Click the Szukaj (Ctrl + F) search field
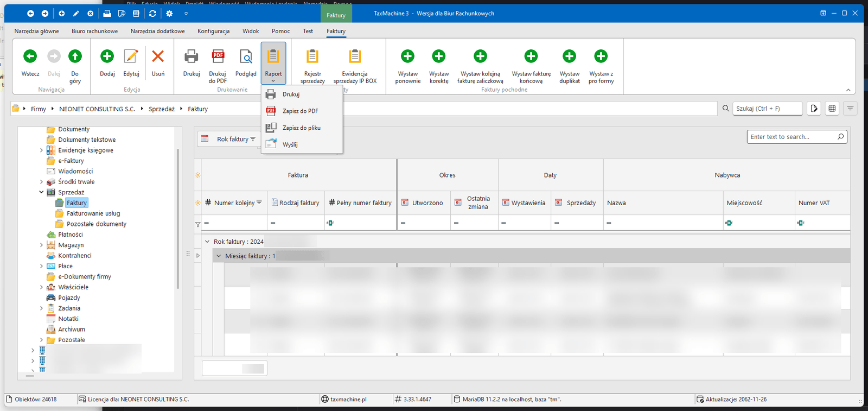 [767, 109]
